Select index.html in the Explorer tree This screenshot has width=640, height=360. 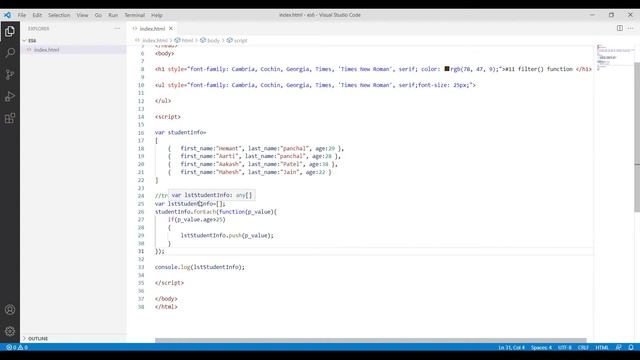(46, 50)
